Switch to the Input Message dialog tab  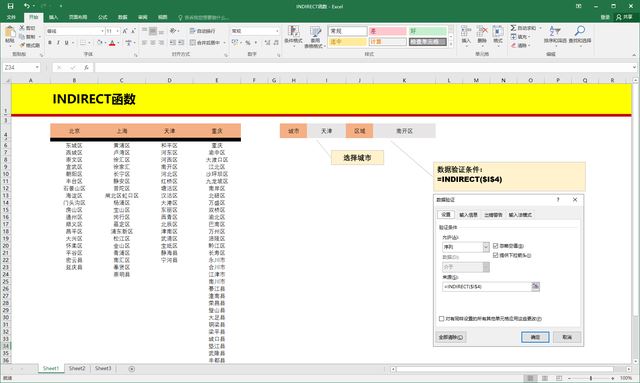coord(468,215)
